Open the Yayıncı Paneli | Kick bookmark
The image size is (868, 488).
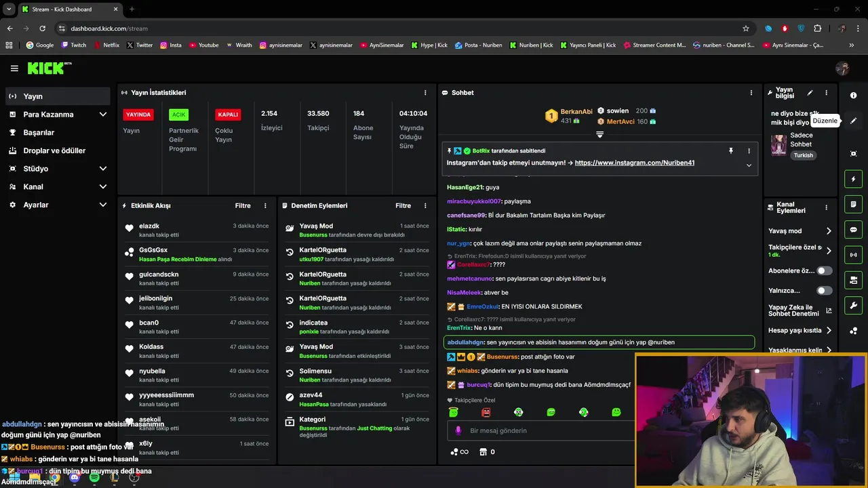coord(588,45)
